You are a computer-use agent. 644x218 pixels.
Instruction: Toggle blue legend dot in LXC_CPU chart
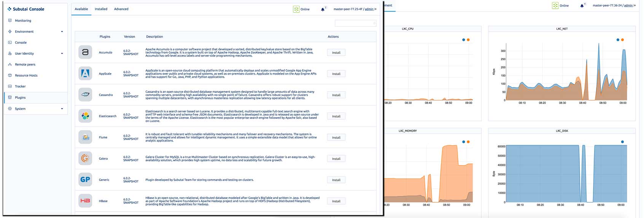pos(463,40)
